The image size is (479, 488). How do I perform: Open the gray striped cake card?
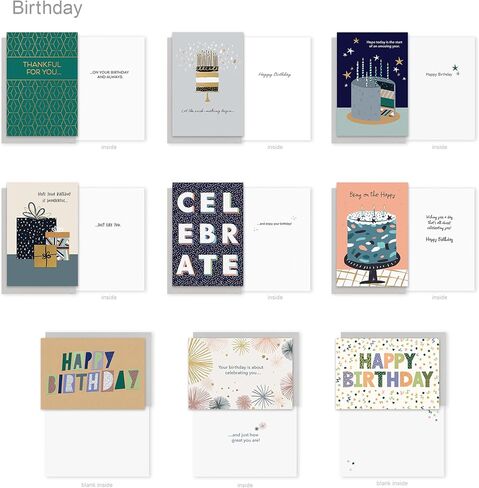point(208,84)
